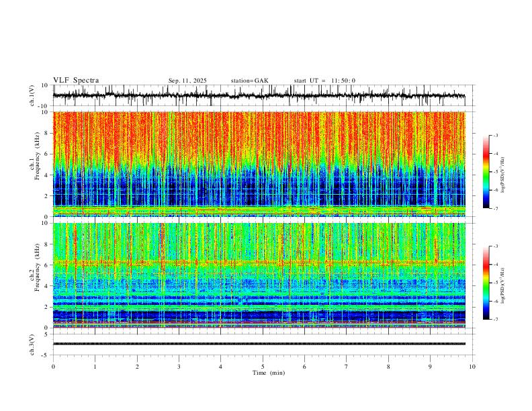Click the "-7" value on ch.2 colorbar

click(x=496, y=320)
